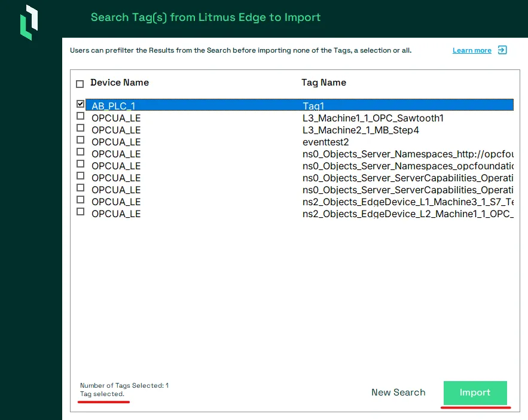This screenshot has width=528, height=420.
Task: Select the L3_Machine1_1_OPC_Sawtooth1 tag
Action: coord(373,118)
